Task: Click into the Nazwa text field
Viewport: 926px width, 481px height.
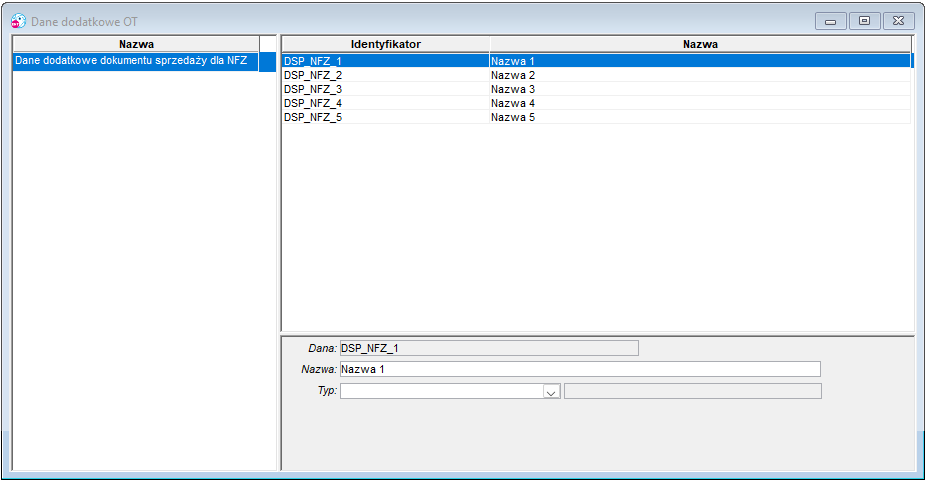Action: [x=580, y=369]
